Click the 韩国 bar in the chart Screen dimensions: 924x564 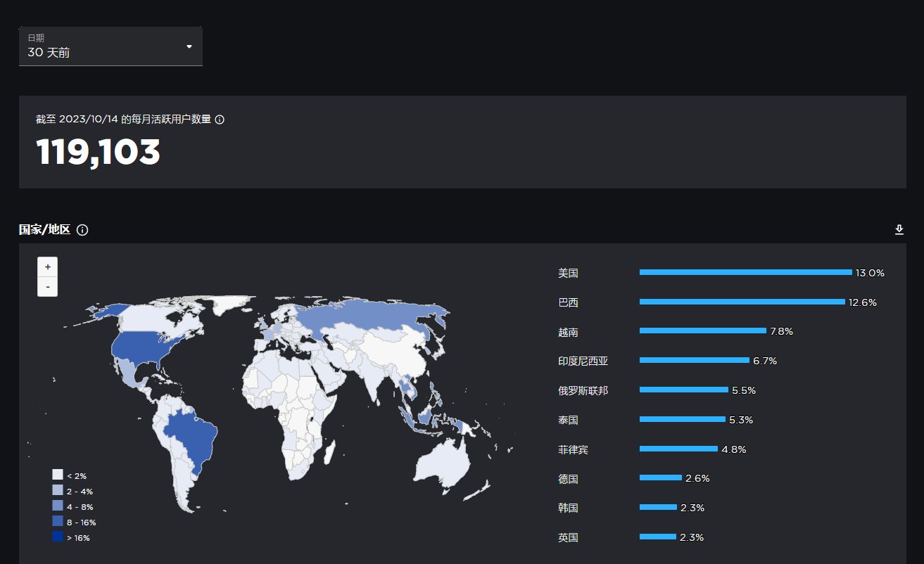658,507
